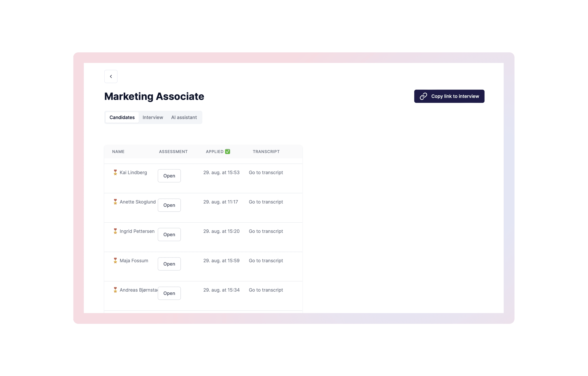Open Andreas Bjørnstad's assessment
Screen dimensions: 588x376
point(169,293)
